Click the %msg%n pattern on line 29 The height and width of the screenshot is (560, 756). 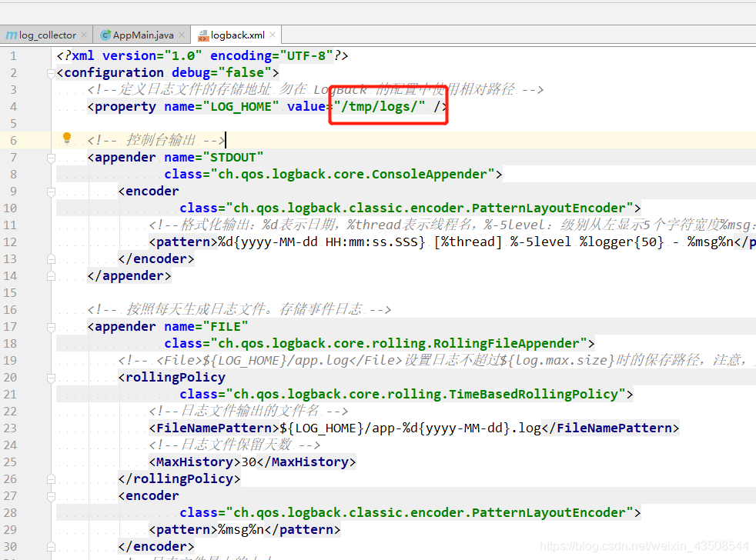241,530
